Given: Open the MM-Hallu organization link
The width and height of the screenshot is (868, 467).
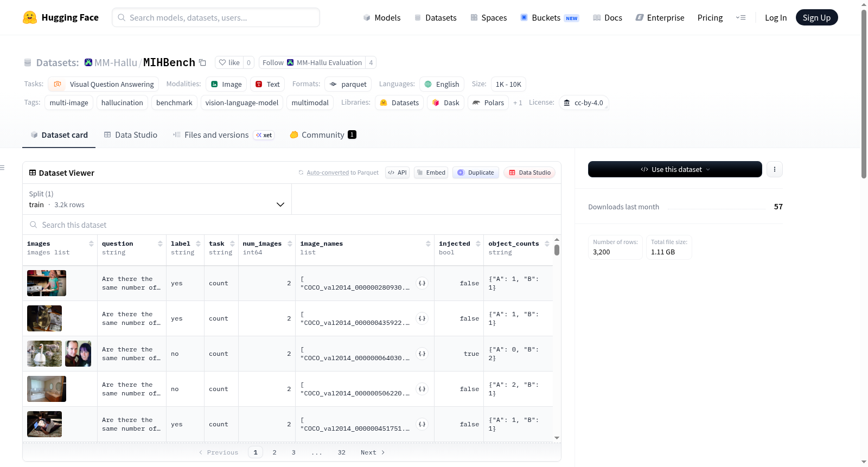Looking at the screenshot, I should (x=116, y=62).
